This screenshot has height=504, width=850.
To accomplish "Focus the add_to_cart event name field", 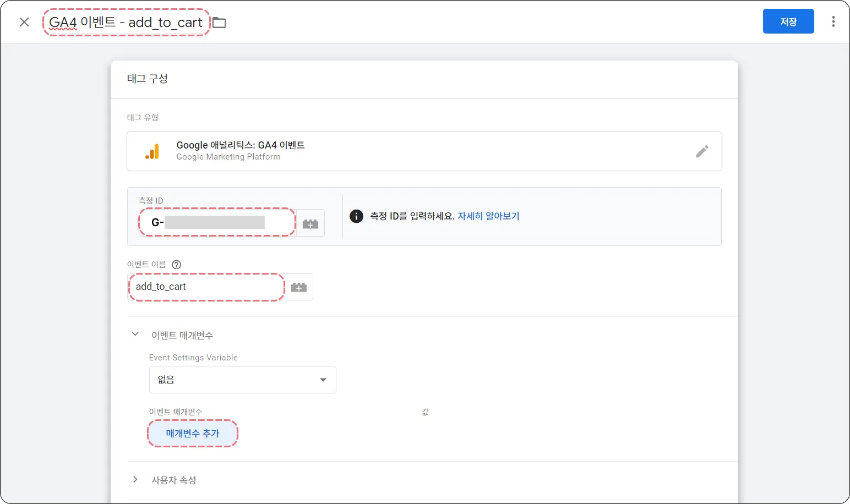I will 206,287.
